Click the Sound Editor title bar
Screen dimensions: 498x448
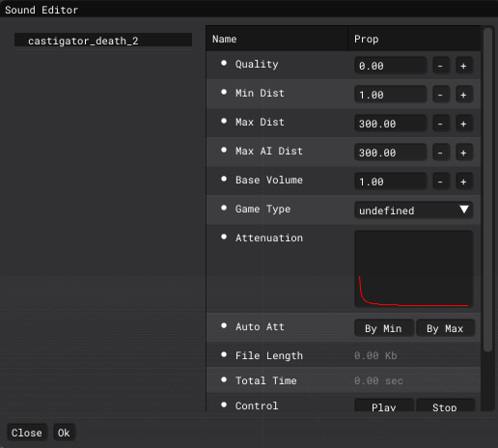(x=249, y=9)
